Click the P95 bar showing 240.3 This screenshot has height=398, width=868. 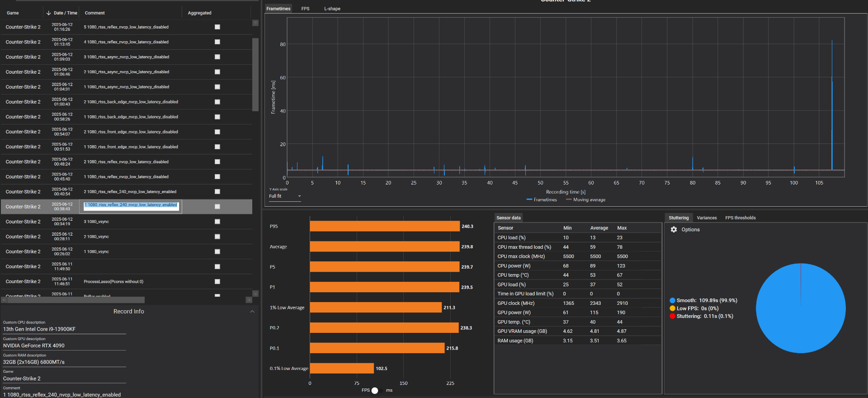pos(385,226)
